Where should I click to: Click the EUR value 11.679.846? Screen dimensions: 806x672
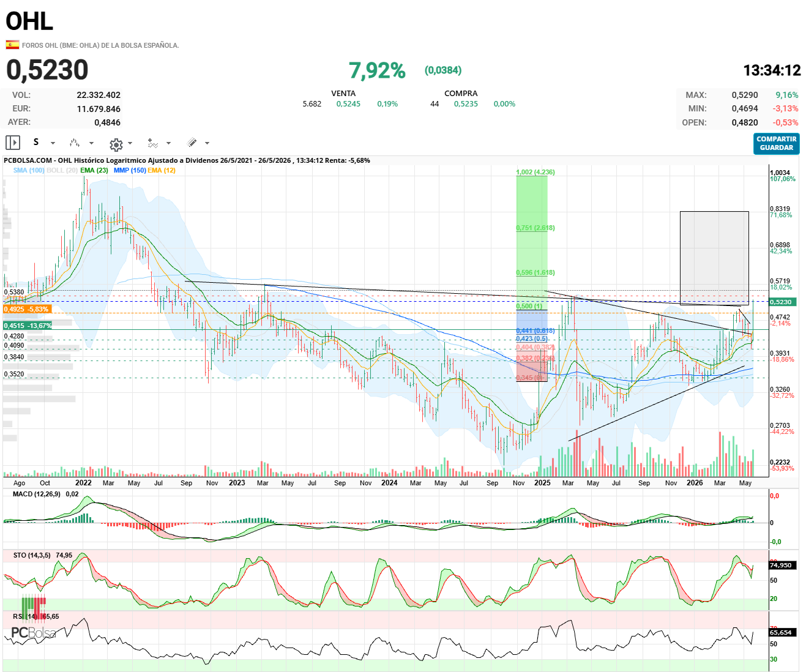coord(99,109)
